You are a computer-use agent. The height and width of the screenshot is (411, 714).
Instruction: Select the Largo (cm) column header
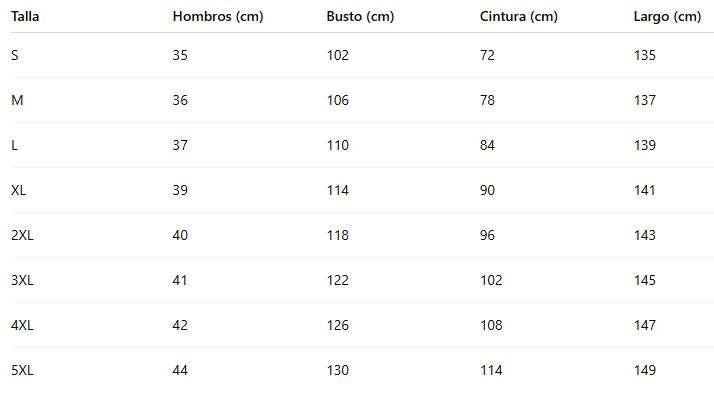(x=667, y=17)
